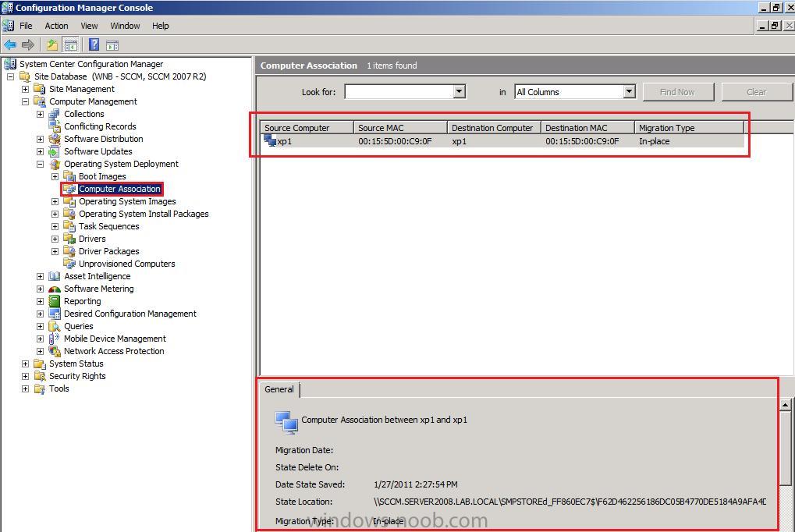The width and height of the screenshot is (795, 532).
Task: Open the File menu
Action: click(x=26, y=26)
